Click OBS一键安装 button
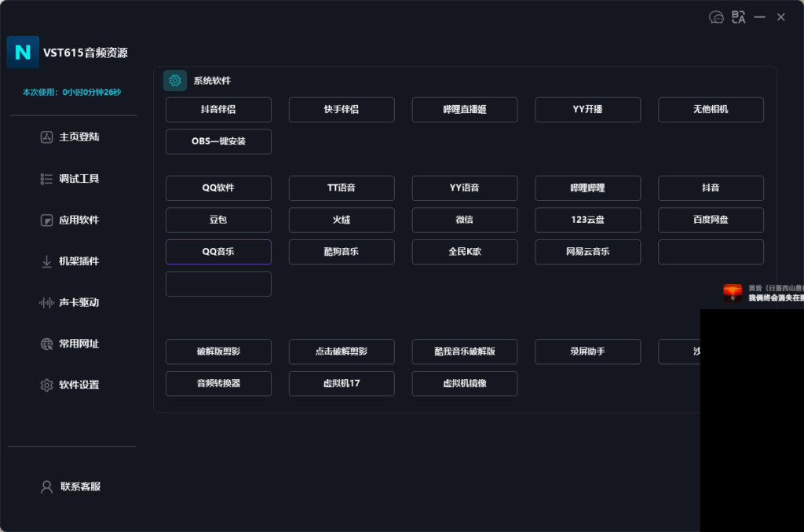The height and width of the screenshot is (532, 804). click(218, 141)
